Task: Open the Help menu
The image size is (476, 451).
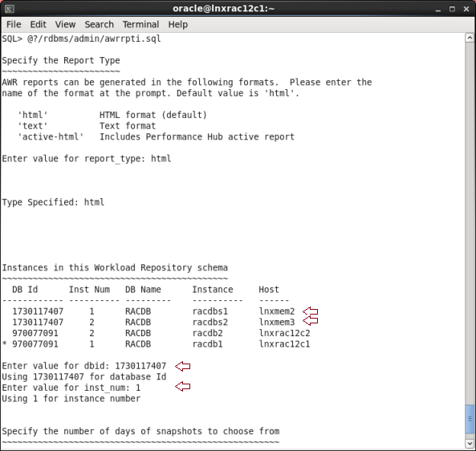Action: 178,24
